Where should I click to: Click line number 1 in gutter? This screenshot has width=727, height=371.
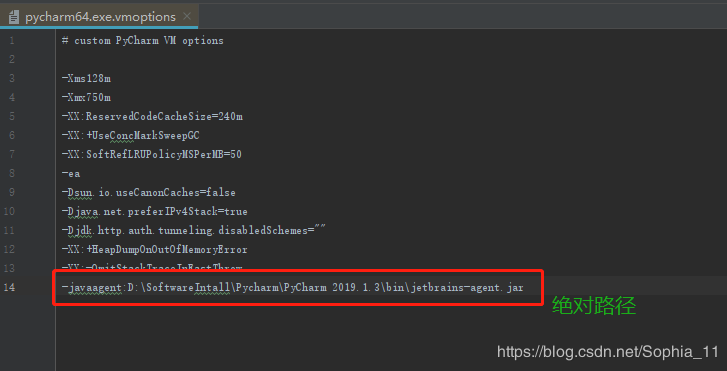click(x=12, y=41)
